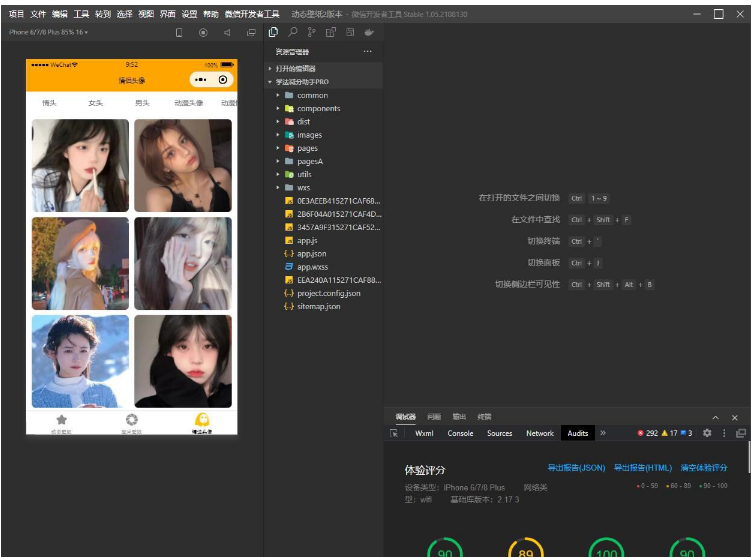
Task: Click the record circle icon in simulator toolbar
Action: click(203, 33)
